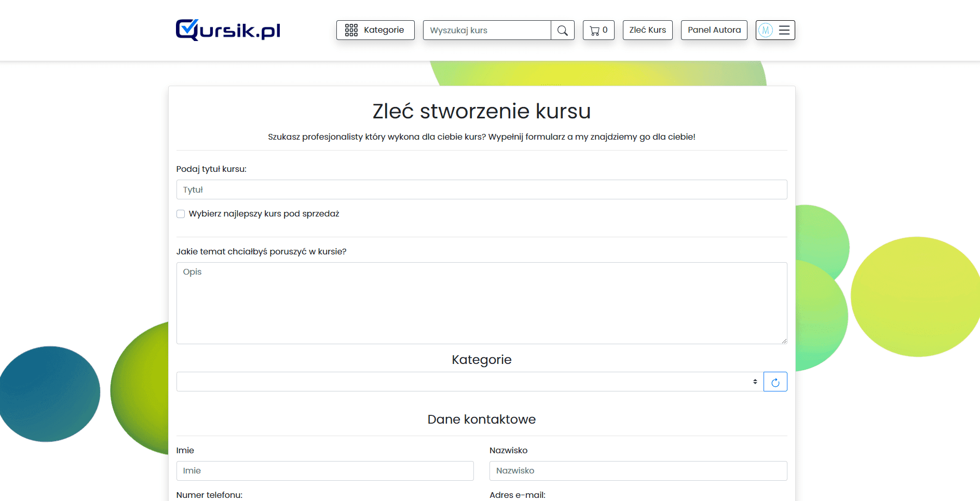980x501 pixels.
Task: Click the magnifying glass search icon
Action: [562, 31]
